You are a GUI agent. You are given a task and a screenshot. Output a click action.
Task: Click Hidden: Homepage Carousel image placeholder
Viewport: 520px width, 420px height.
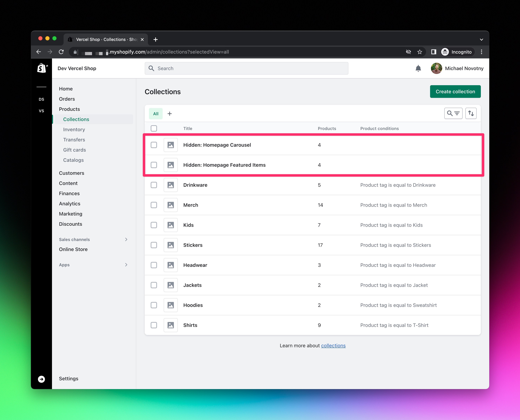pyautogui.click(x=171, y=145)
